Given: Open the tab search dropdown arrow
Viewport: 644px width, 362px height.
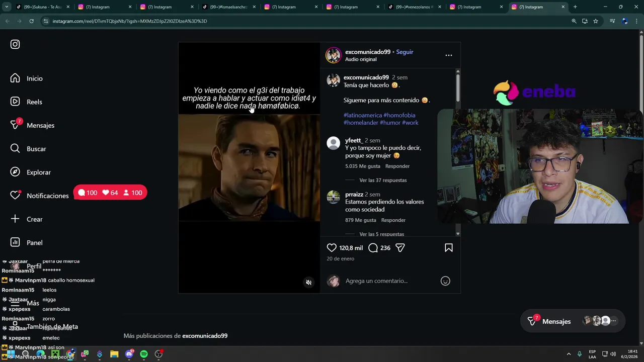Looking at the screenshot, I should [x=7, y=7].
